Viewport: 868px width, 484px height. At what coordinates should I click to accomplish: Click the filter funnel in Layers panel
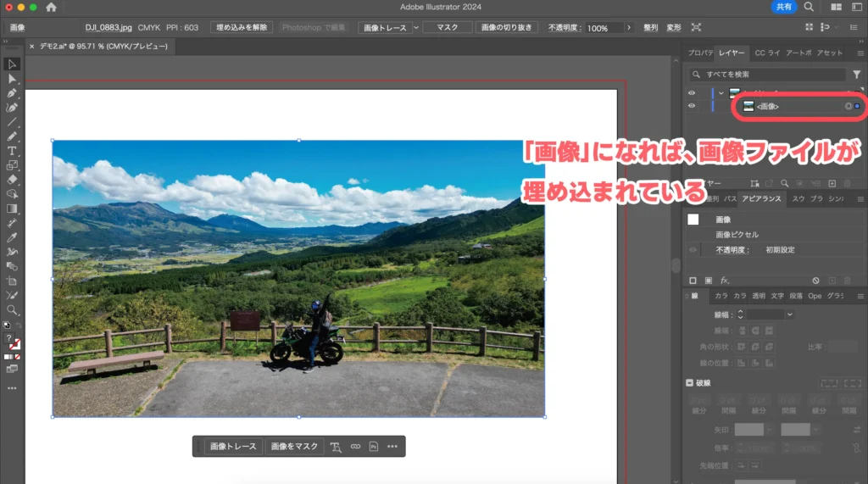[856, 75]
